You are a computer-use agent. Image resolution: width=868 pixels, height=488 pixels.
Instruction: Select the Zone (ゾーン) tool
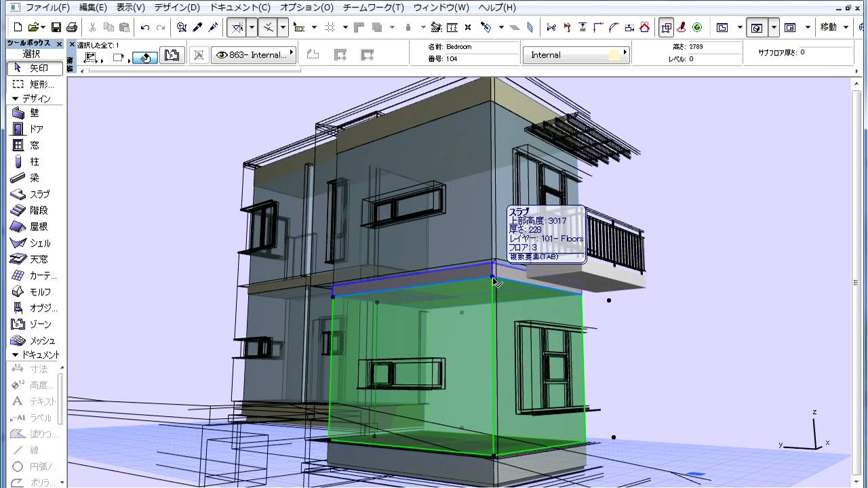pyautogui.click(x=35, y=324)
